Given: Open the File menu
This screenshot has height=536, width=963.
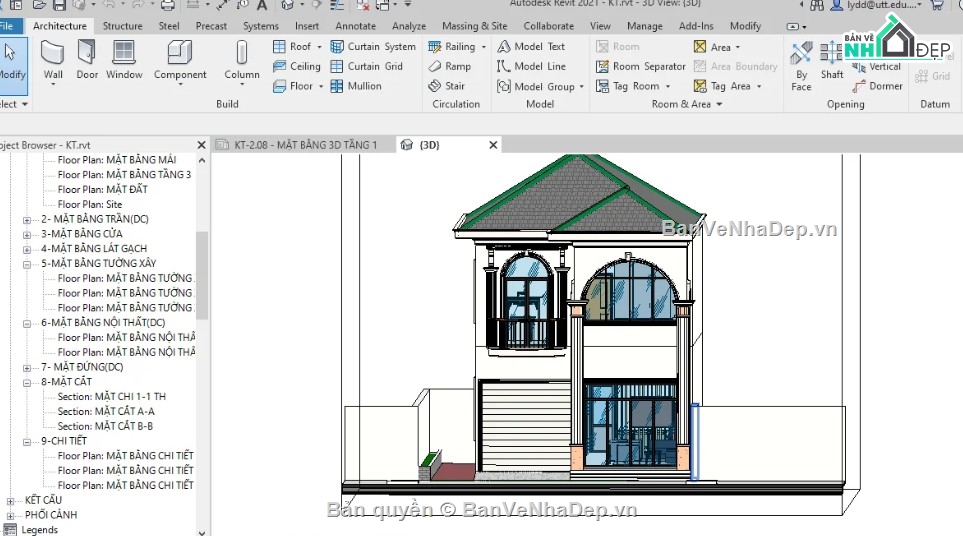Looking at the screenshot, I should pyautogui.click(x=7, y=26).
